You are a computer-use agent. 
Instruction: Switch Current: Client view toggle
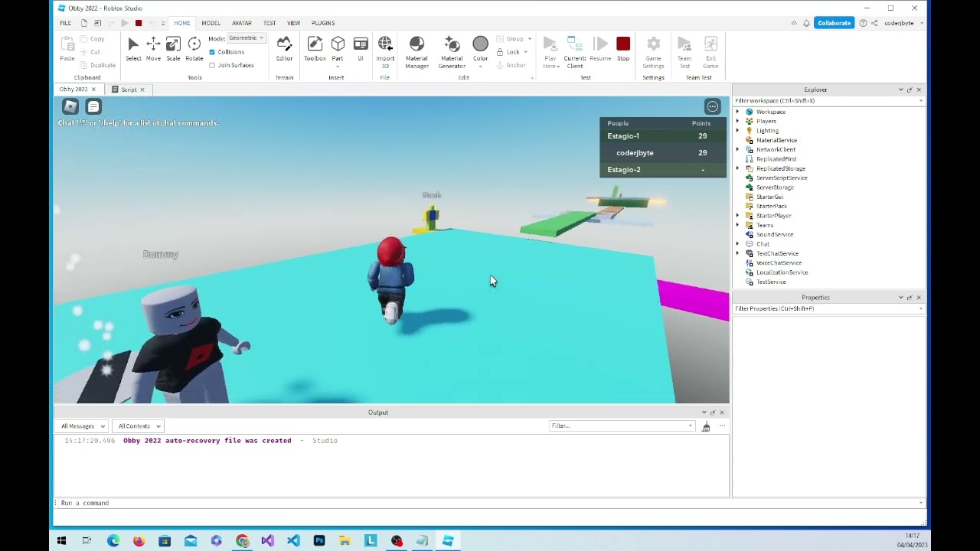(x=575, y=52)
